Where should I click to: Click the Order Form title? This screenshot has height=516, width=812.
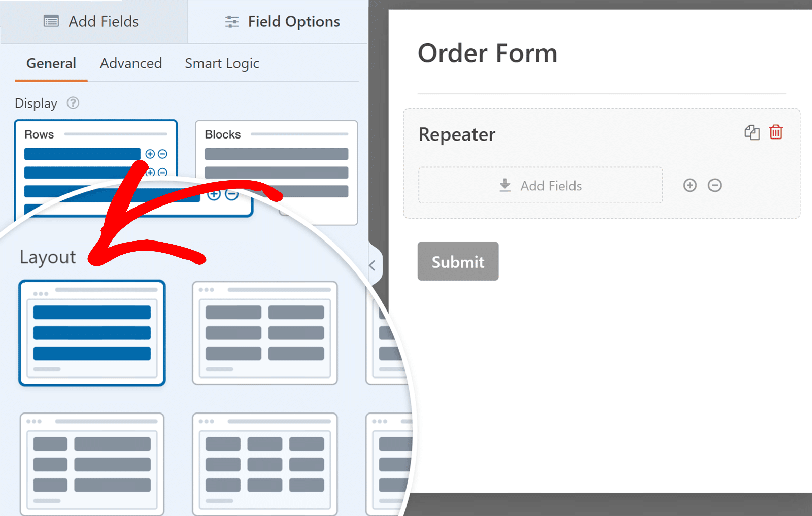[487, 53]
